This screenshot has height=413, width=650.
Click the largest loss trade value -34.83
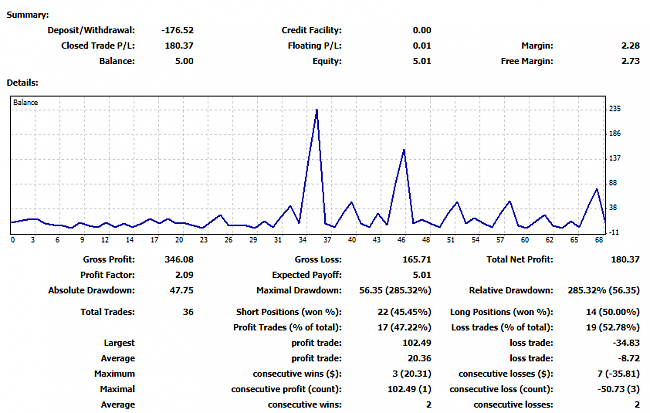626,343
